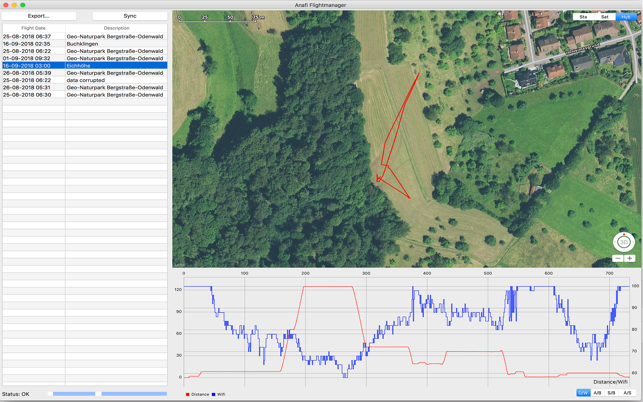
Task: Click the Status: OK text
Action: [x=16, y=394]
